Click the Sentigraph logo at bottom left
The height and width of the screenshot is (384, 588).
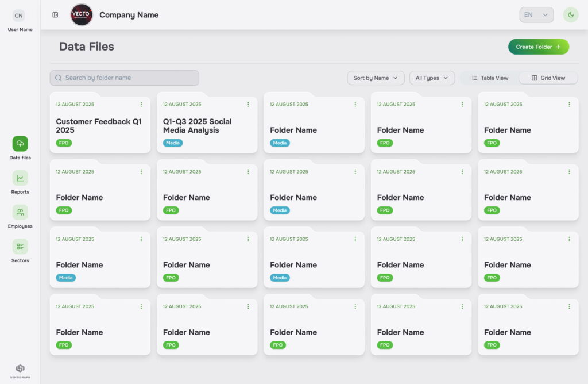point(20,370)
